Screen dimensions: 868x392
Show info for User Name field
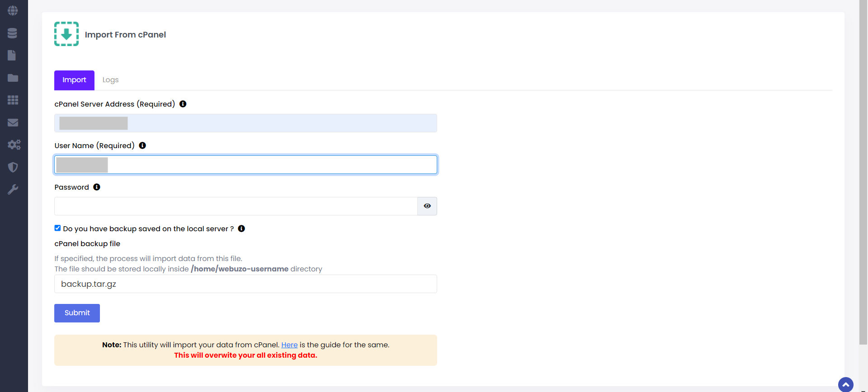click(x=142, y=145)
